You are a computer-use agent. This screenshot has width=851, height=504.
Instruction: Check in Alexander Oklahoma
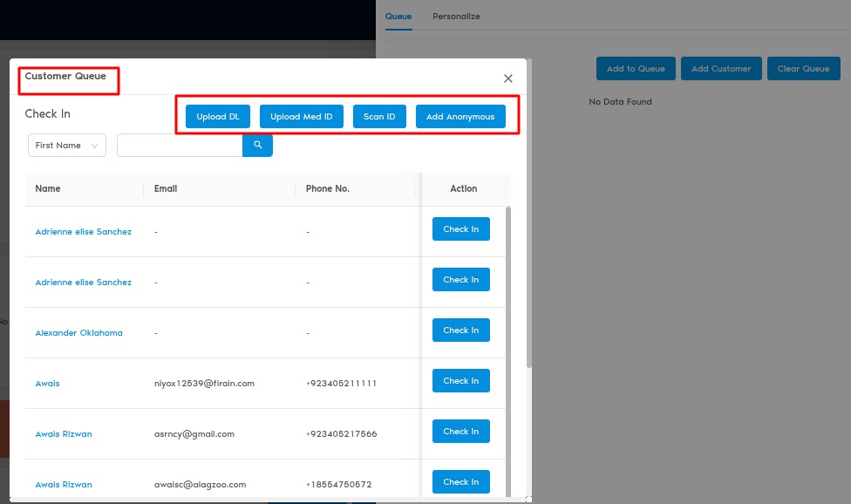[460, 330]
